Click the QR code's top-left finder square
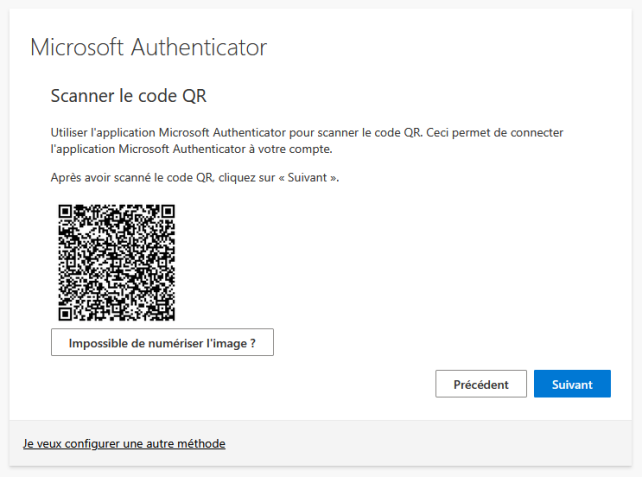 click(x=67, y=212)
